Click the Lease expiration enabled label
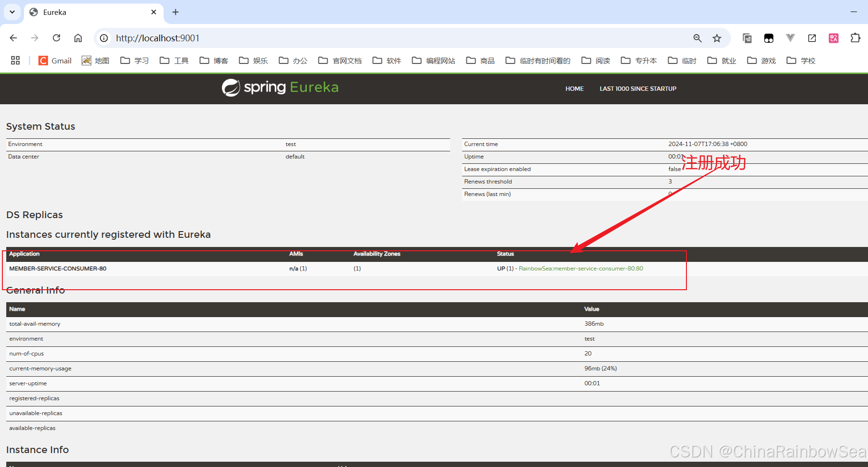The image size is (868, 467). [497, 169]
